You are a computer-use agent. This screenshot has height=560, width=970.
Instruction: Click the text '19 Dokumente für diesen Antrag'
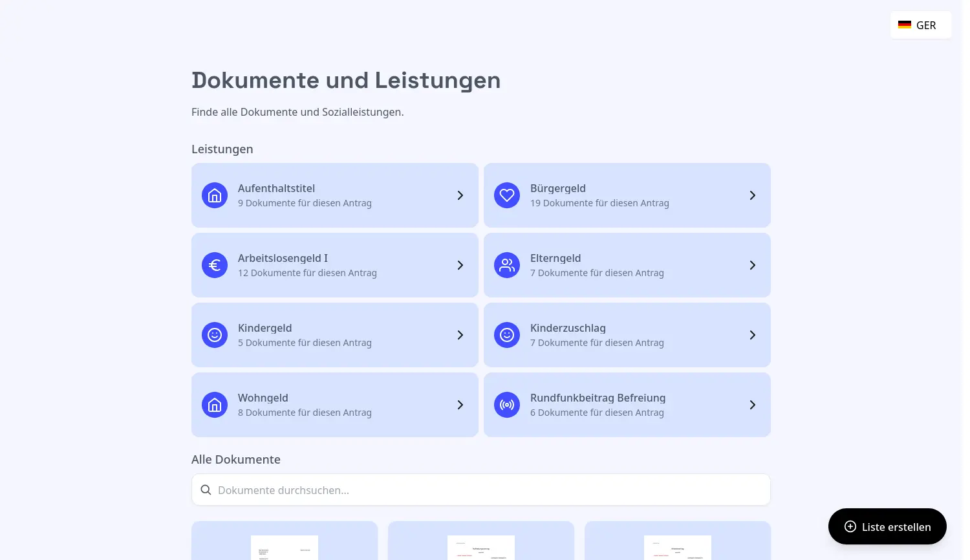[599, 203]
